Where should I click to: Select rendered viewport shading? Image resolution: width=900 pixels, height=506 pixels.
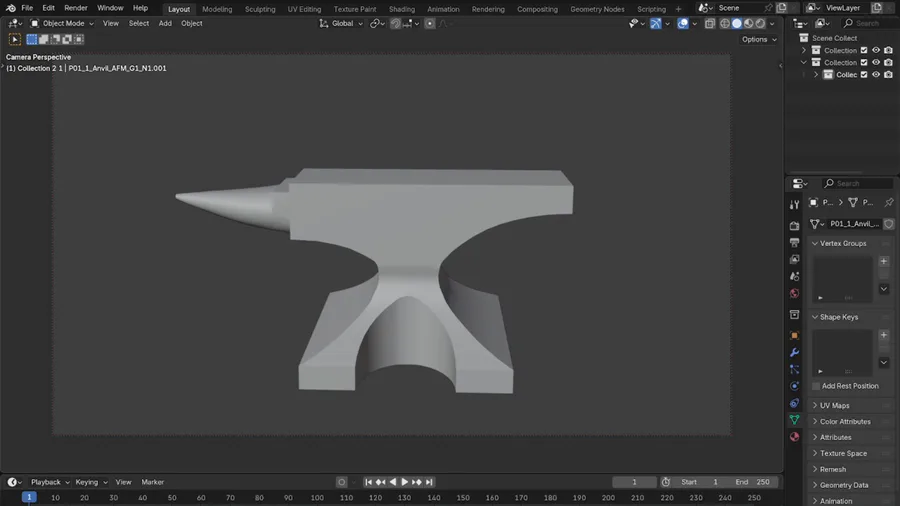click(x=761, y=24)
